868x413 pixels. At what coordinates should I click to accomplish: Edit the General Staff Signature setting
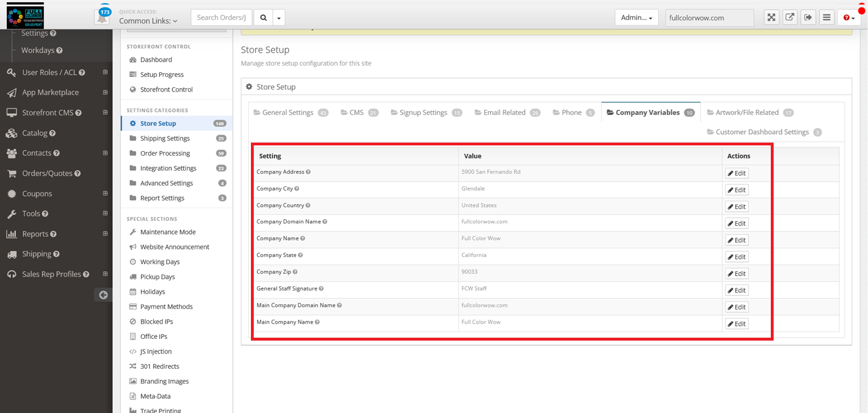point(737,290)
